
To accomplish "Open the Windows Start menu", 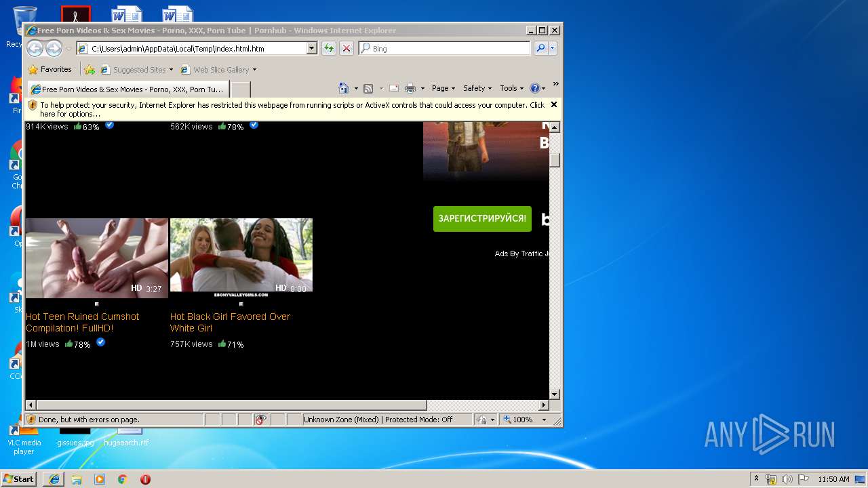I will click(x=19, y=479).
